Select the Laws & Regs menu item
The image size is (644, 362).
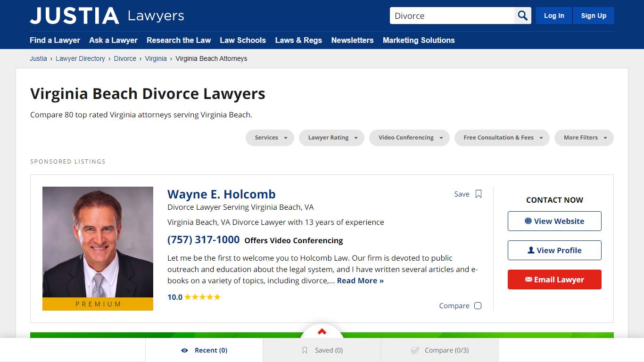[298, 40]
